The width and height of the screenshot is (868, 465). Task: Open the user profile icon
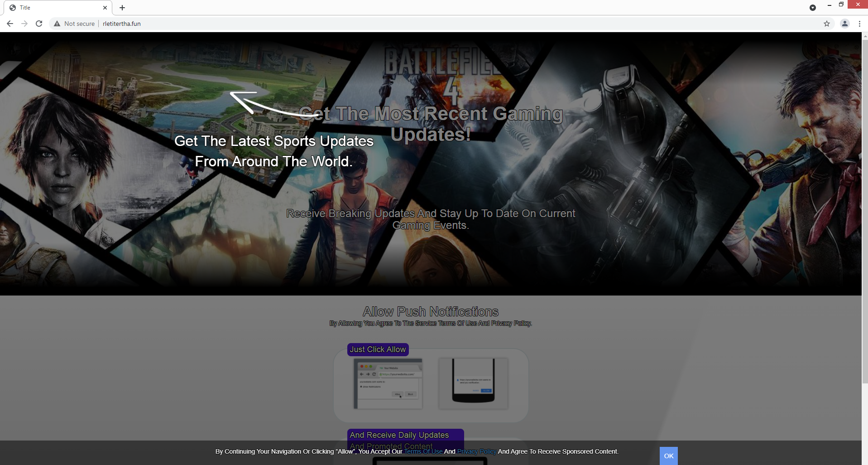(x=845, y=24)
